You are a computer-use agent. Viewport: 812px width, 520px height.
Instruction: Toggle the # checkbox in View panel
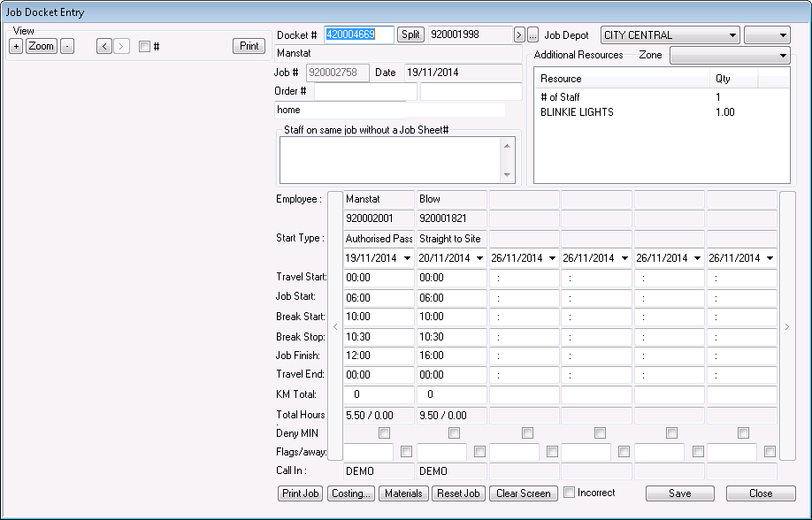point(145,46)
